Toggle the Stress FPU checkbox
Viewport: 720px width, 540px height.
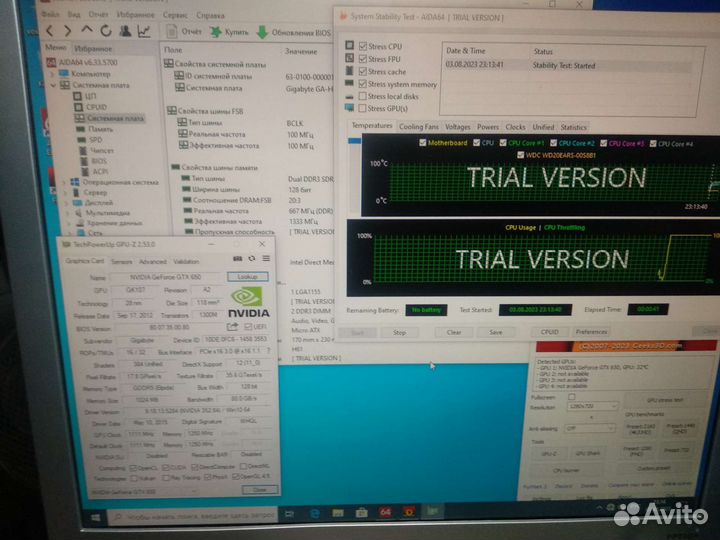[363, 59]
